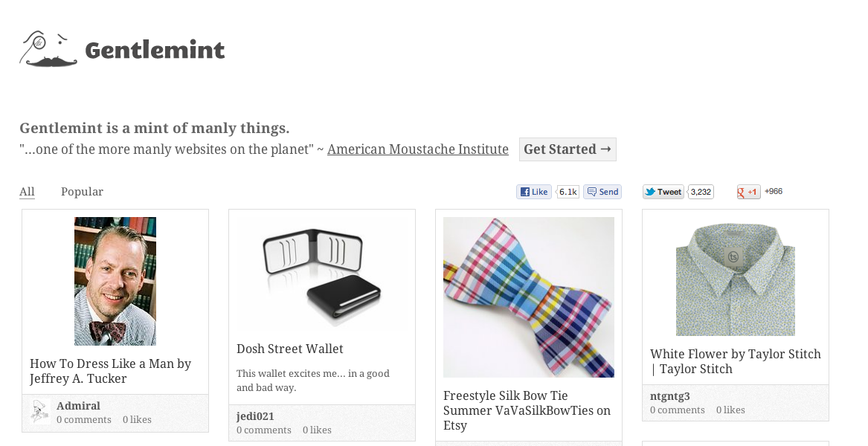Open the Dosh Street Wallet title link
This screenshot has width=868, height=446.
point(290,349)
